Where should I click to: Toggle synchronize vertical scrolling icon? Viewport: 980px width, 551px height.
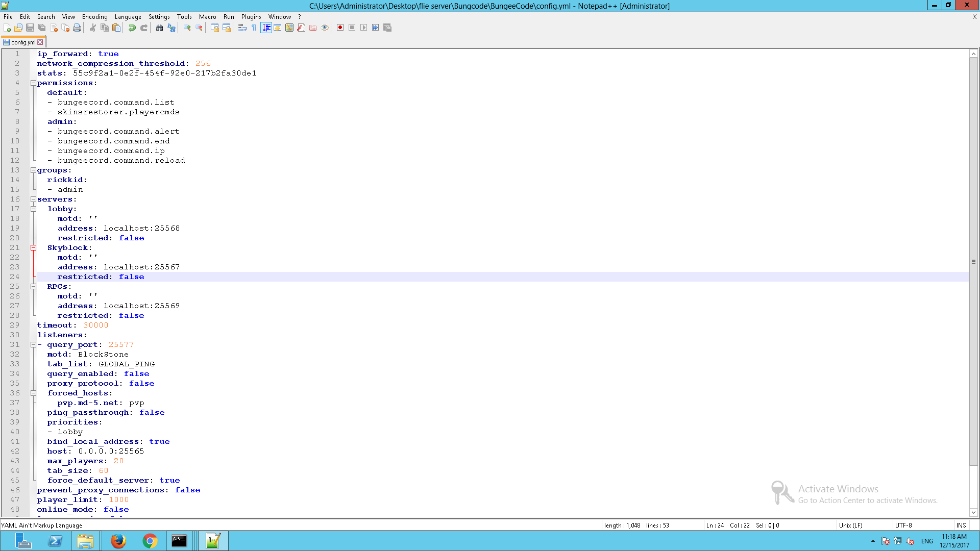click(x=215, y=28)
